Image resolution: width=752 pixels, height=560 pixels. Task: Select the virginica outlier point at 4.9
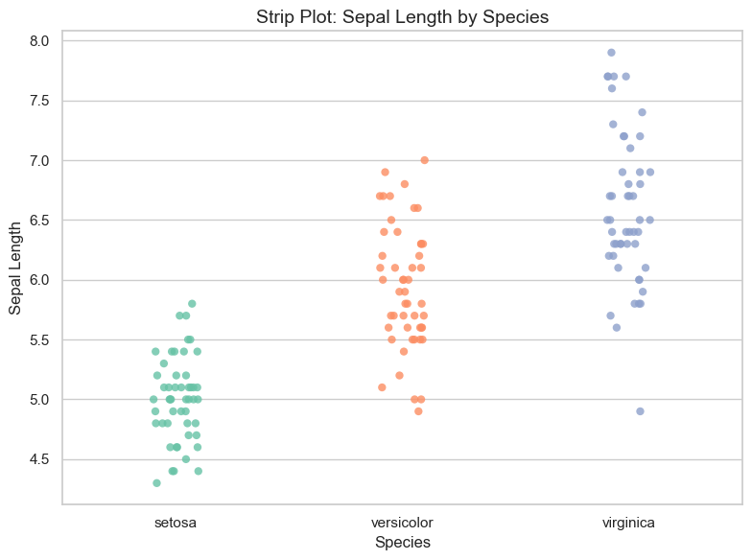[640, 411]
